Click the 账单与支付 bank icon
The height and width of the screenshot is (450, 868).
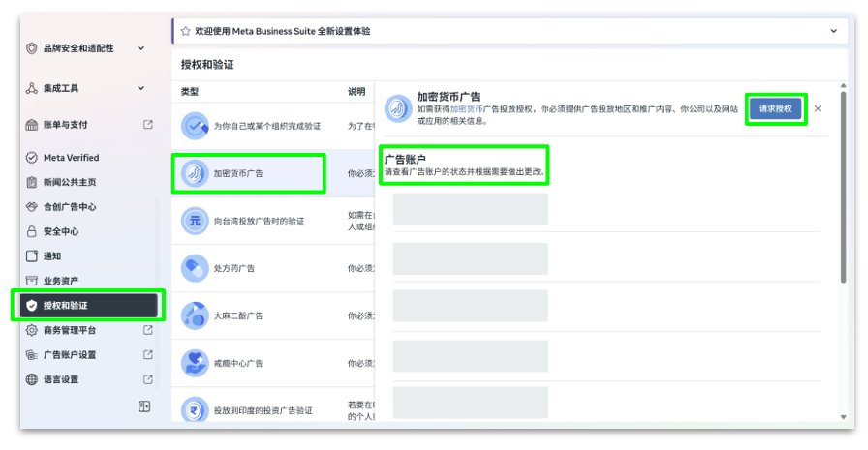point(32,125)
